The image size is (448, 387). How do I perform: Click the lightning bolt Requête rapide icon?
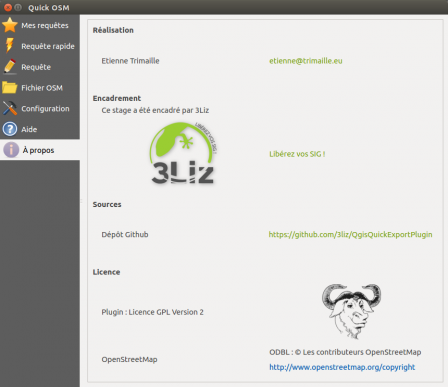10,46
